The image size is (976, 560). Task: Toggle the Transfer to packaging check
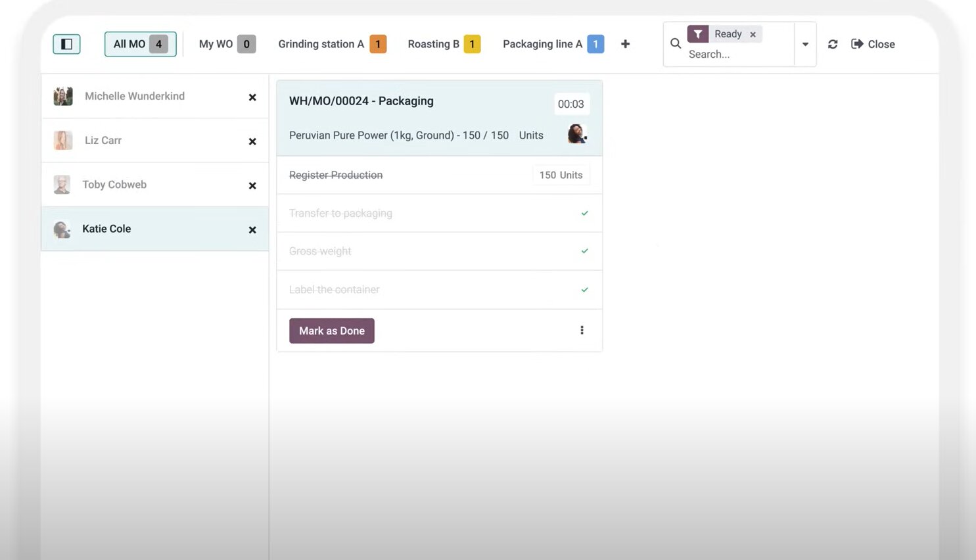584,213
